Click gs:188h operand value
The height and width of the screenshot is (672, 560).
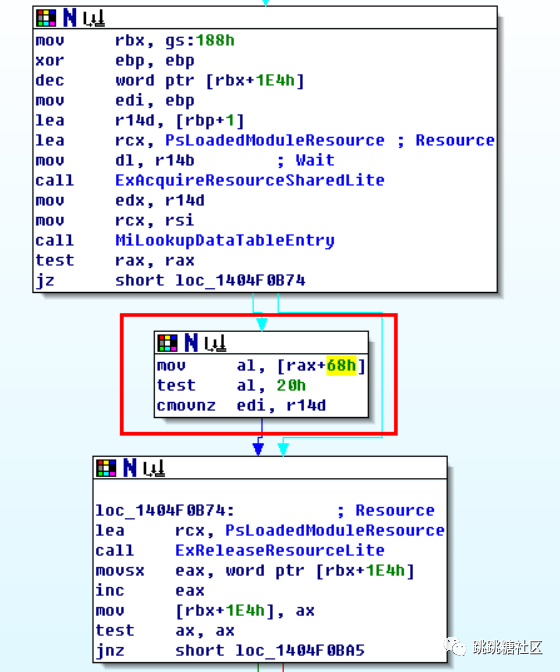pyautogui.click(x=200, y=40)
